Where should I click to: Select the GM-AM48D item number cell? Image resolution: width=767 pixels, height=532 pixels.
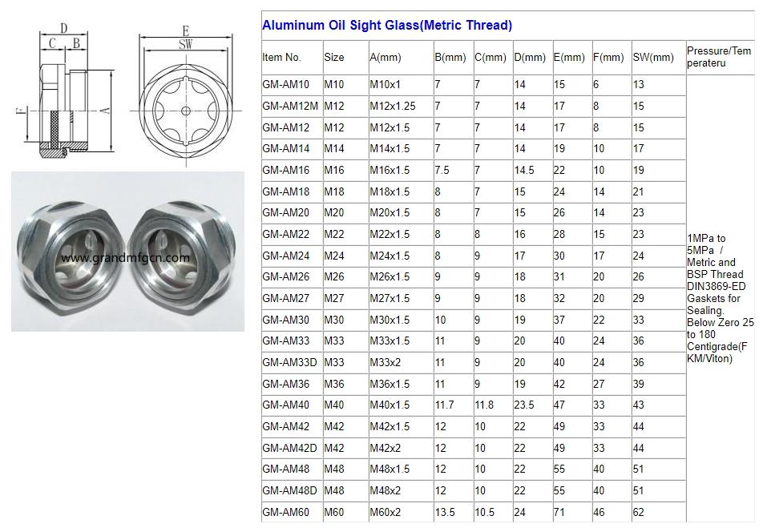pos(289,491)
